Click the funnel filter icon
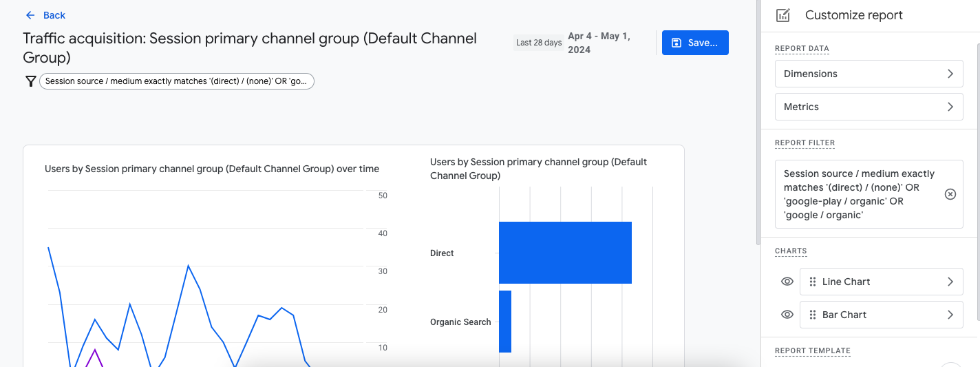 click(x=30, y=81)
